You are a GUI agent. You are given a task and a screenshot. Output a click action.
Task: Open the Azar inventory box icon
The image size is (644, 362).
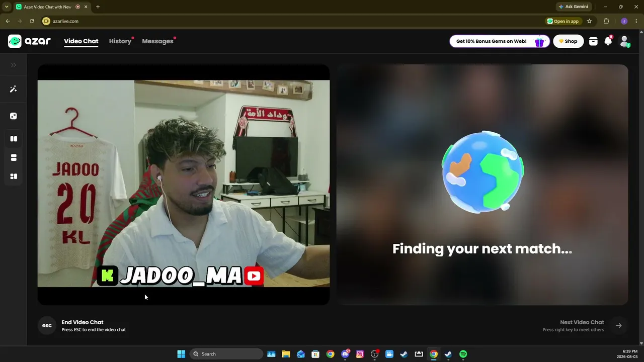(593, 41)
